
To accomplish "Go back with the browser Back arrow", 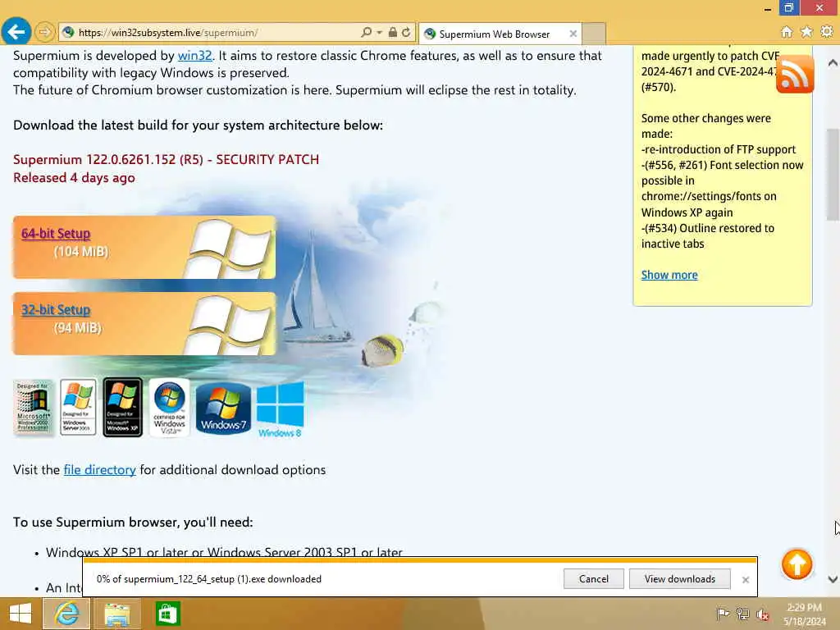I will click(16, 32).
